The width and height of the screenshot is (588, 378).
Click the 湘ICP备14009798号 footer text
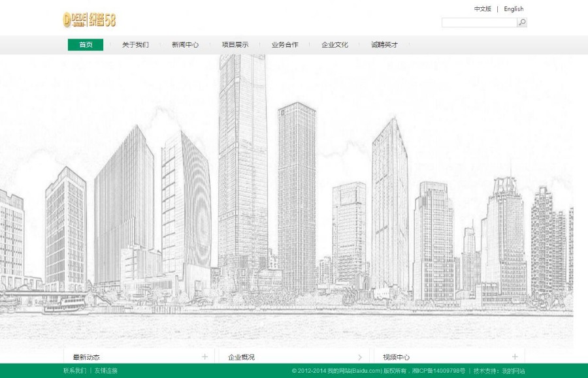point(438,371)
